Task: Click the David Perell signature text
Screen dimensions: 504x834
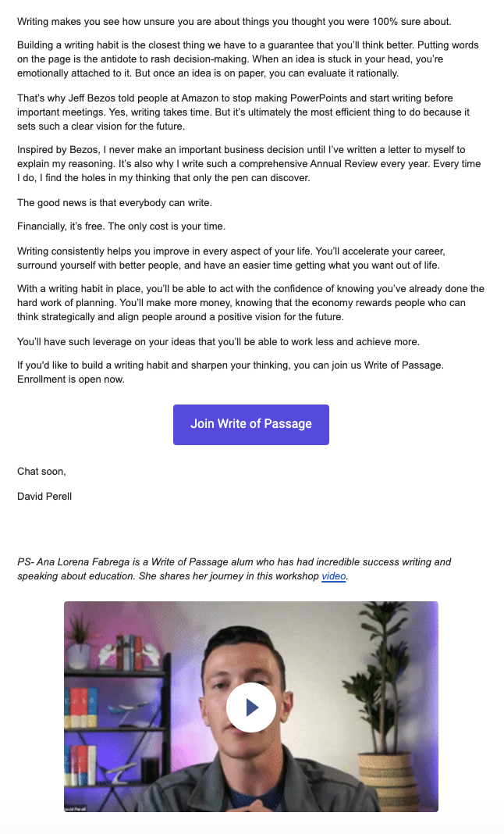Action: [44, 496]
